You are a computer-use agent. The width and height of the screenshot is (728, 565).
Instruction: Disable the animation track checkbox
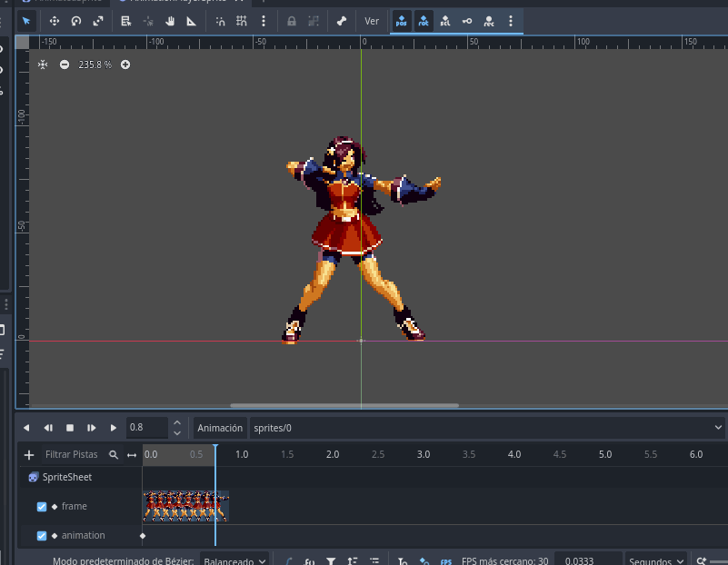[42, 536]
